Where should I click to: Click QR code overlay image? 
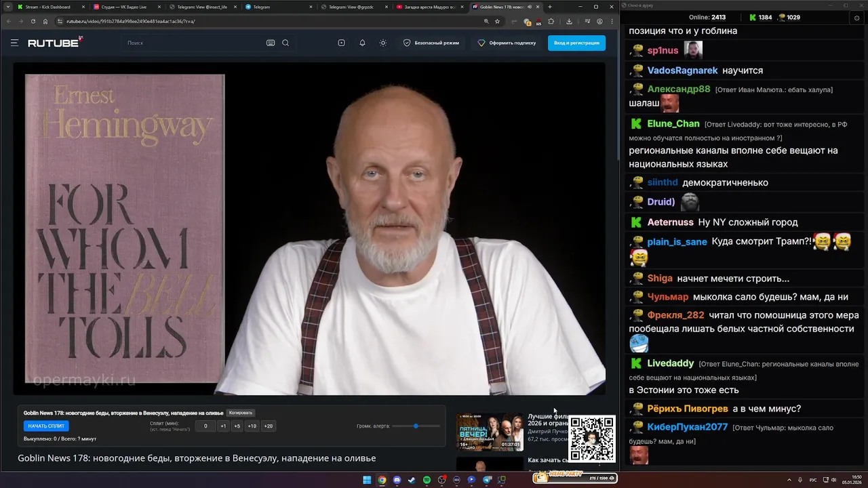click(592, 439)
